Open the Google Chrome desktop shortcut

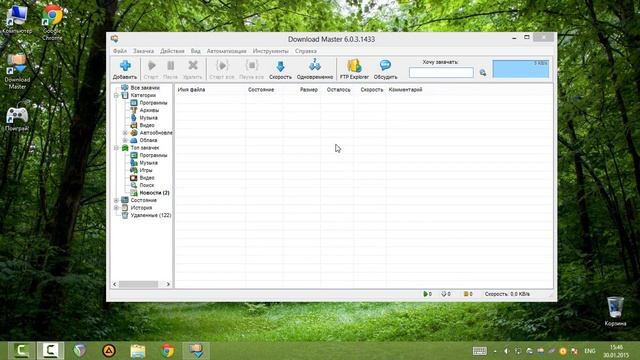click(52, 22)
